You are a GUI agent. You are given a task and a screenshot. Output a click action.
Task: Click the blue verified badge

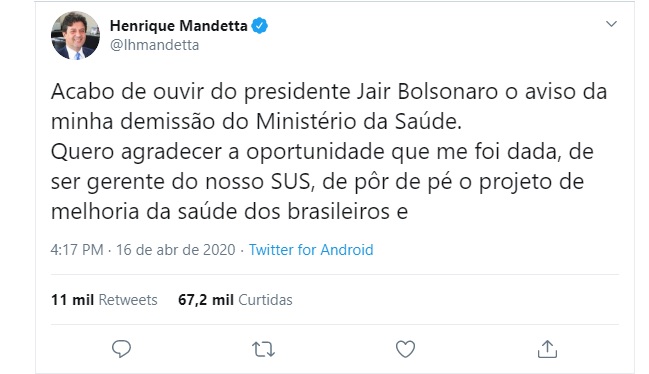pos(260,26)
